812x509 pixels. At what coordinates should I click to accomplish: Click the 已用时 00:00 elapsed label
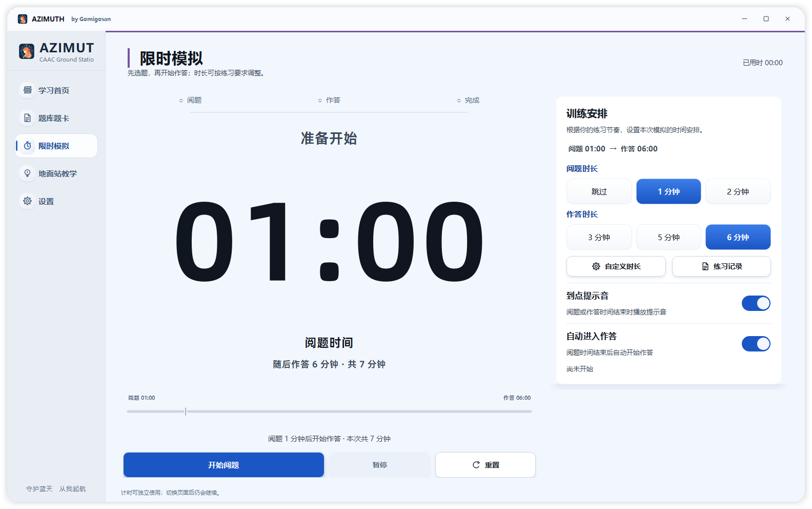[763, 63]
